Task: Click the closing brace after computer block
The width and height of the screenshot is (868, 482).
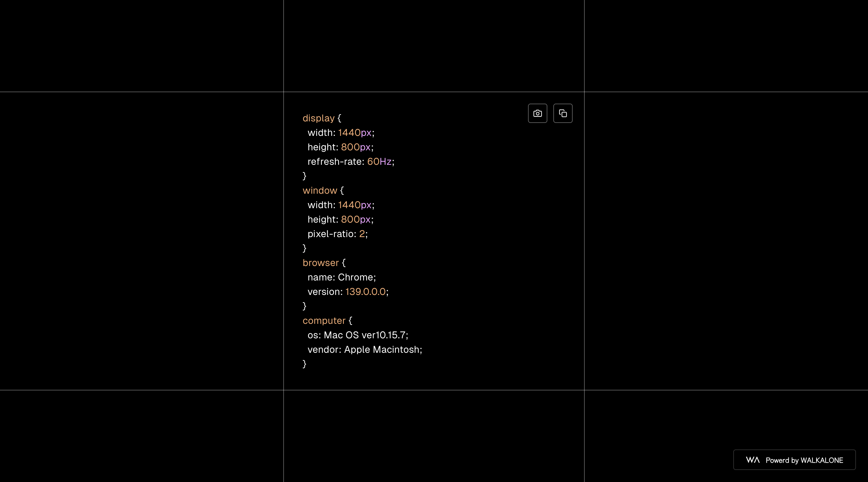Action: pyautogui.click(x=304, y=364)
